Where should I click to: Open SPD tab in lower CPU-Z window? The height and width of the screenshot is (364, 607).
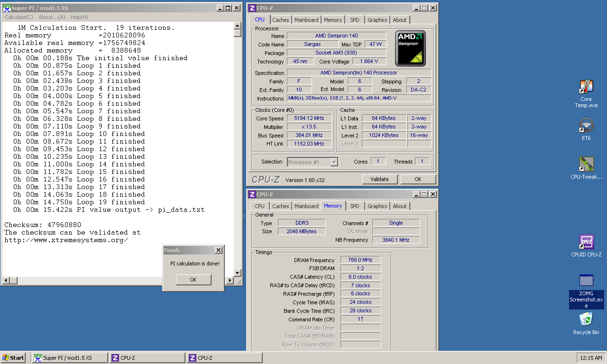[355, 206]
